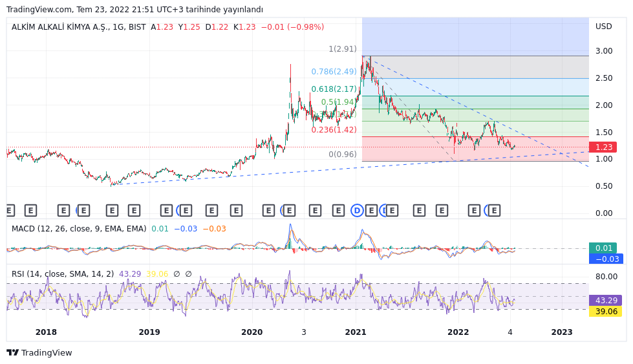Viewport: 633px width, 364px height.
Task: Click the 2020 label on time axis
Action: coord(252,332)
